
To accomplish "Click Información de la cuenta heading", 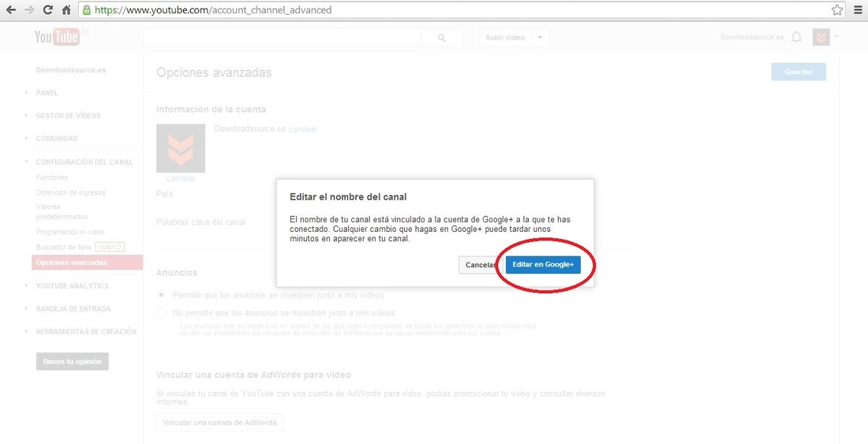I will pyautogui.click(x=211, y=110).
